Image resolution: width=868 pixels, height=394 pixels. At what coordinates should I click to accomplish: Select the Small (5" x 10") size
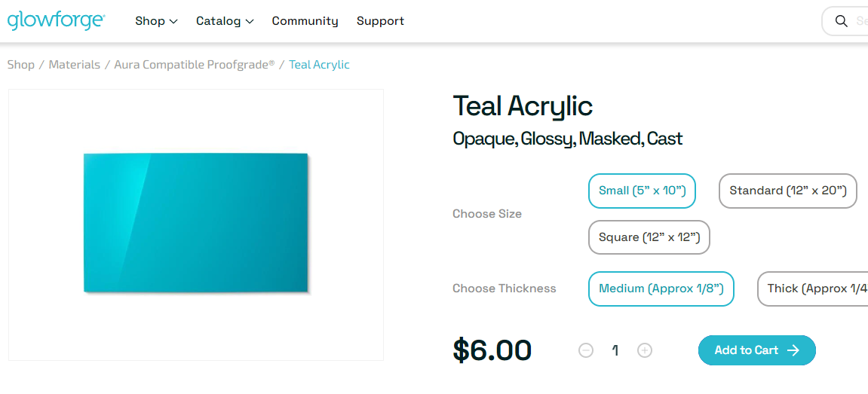click(642, 191)
